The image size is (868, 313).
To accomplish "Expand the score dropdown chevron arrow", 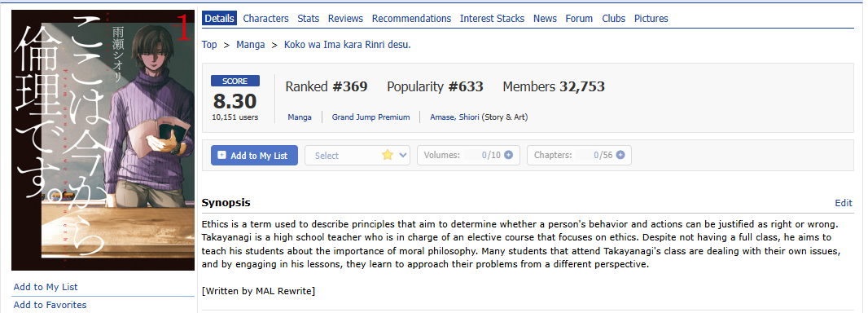I will [x=403, y=156].
